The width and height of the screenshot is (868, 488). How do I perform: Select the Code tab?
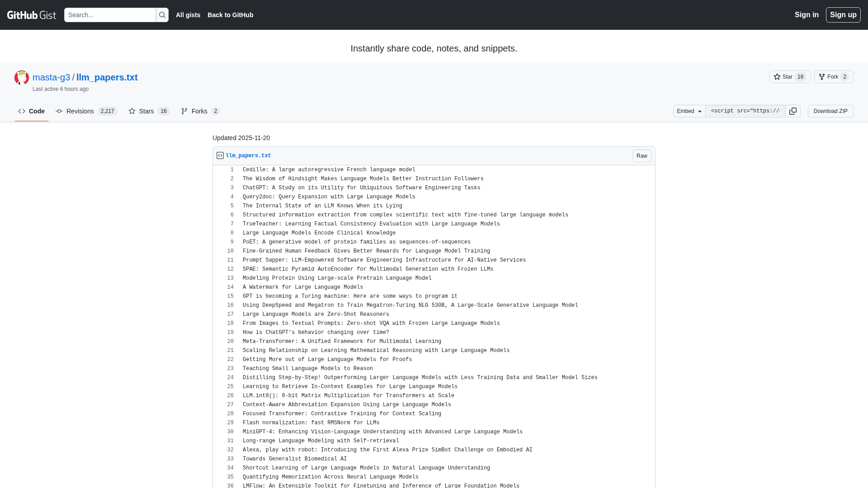pyautogui.click(x=32, y=111)
